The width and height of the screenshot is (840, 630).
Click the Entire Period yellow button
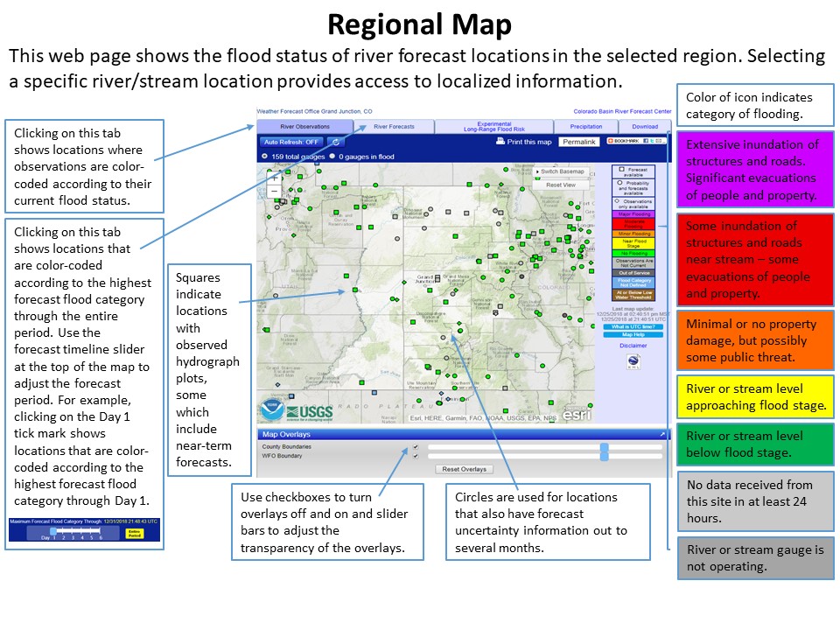[134, 534]
